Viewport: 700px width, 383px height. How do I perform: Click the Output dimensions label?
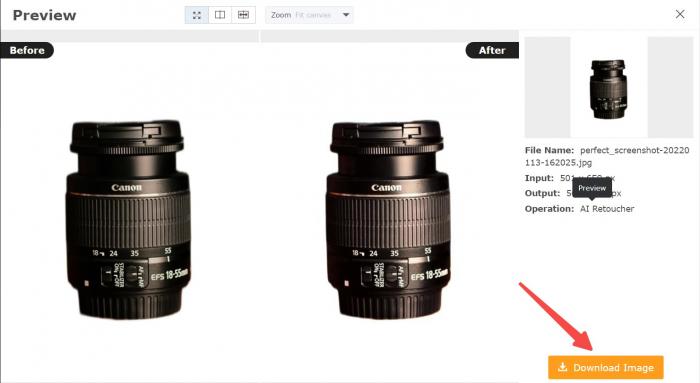pyautogui.click(x=542, y=193)
